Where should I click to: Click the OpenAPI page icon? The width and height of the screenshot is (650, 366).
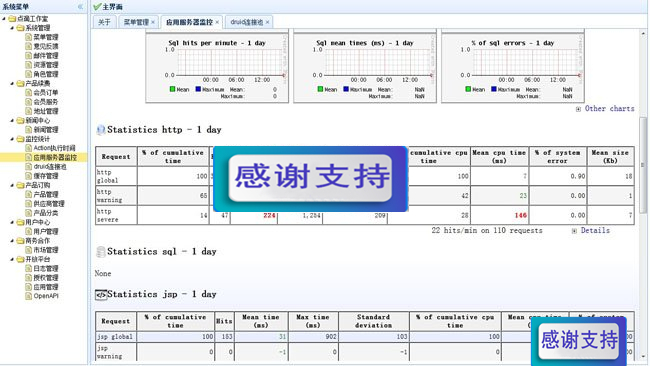(28, 296)
